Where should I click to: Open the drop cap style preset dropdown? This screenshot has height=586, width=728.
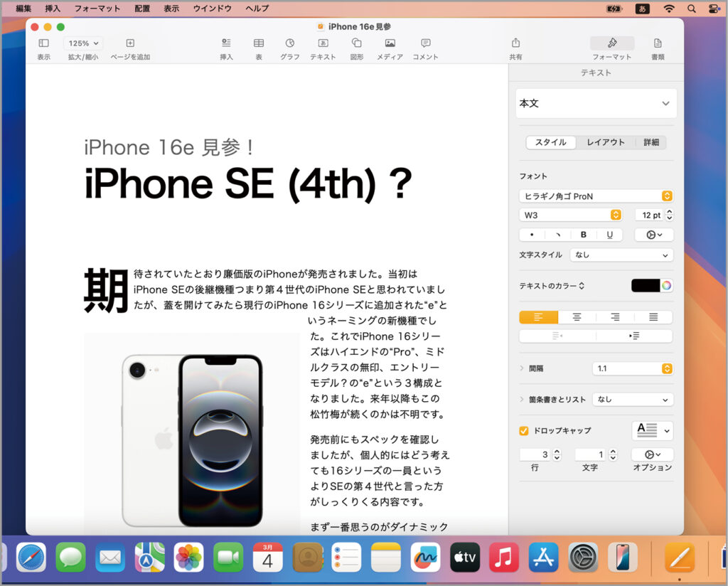[x=653, y=430]
